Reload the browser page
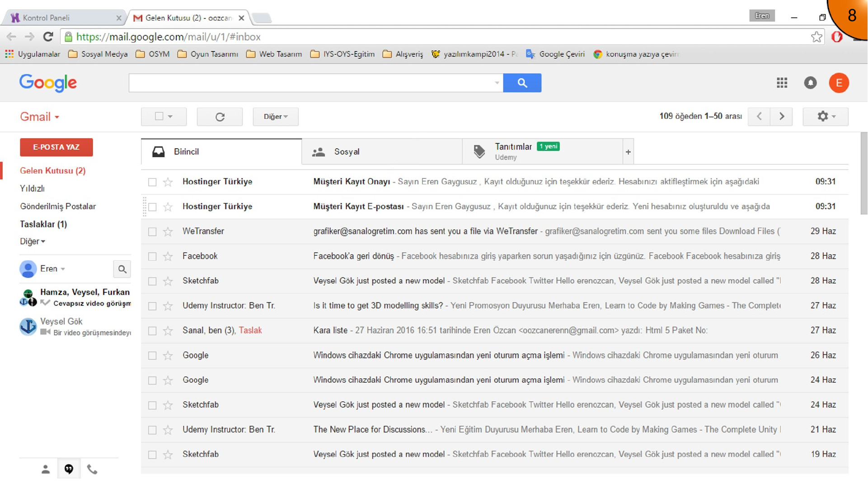The image size is (868, 488). [48, 37]
